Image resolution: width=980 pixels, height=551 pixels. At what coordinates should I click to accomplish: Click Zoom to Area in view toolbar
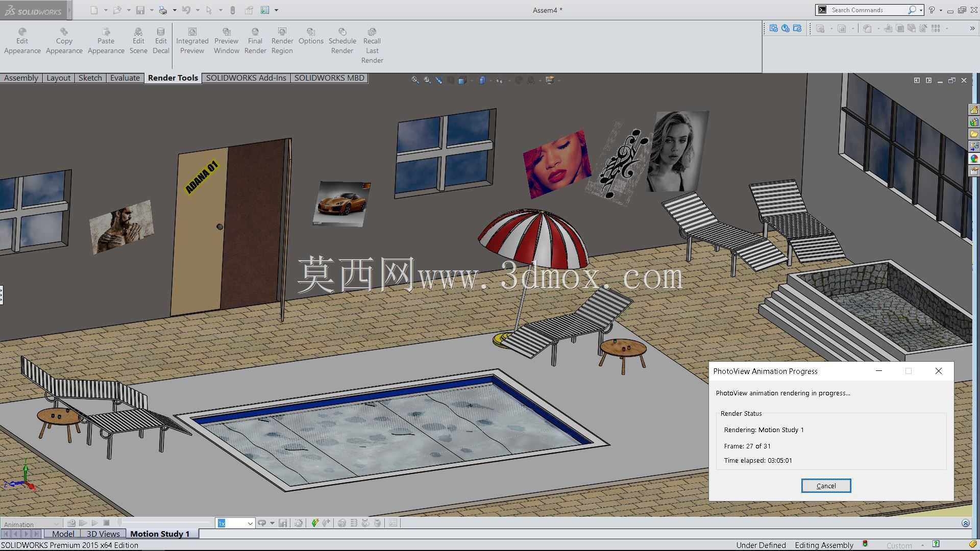[x=427, y=80]
